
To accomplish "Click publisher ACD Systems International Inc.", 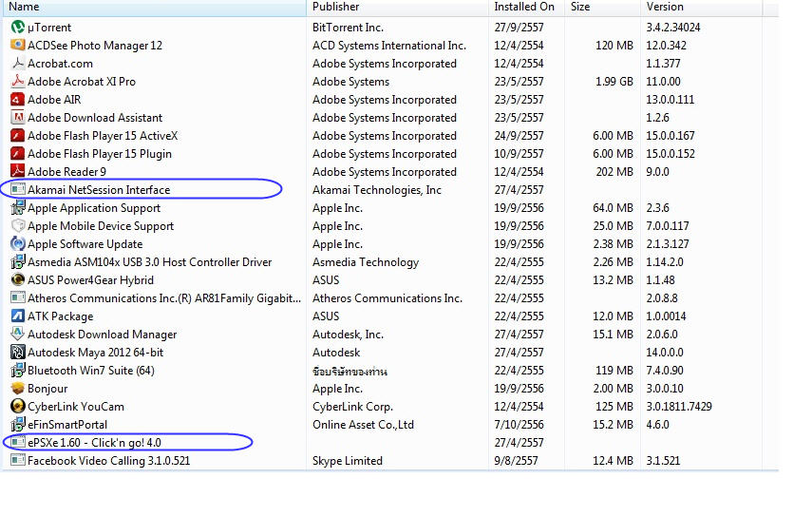I will (x=389, y=46).
